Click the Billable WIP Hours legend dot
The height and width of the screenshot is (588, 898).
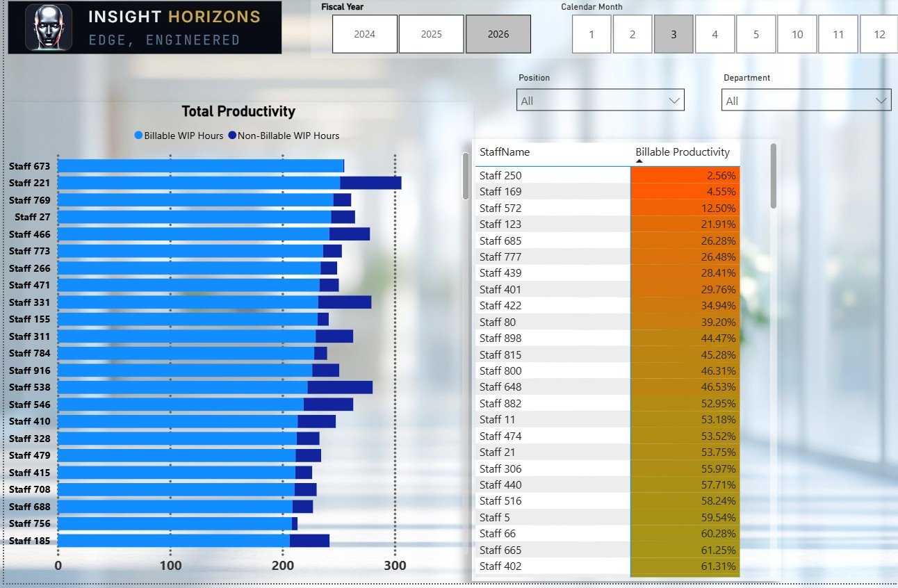point(138,136)
